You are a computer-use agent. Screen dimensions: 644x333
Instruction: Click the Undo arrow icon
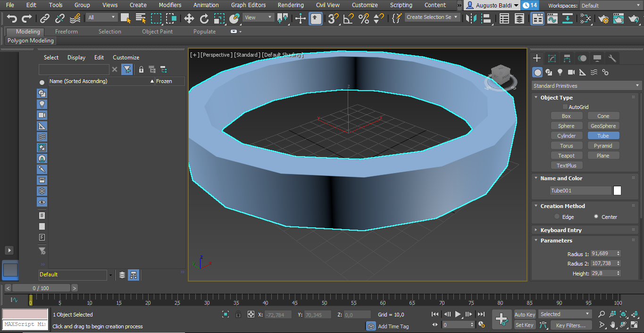(12, 18)
